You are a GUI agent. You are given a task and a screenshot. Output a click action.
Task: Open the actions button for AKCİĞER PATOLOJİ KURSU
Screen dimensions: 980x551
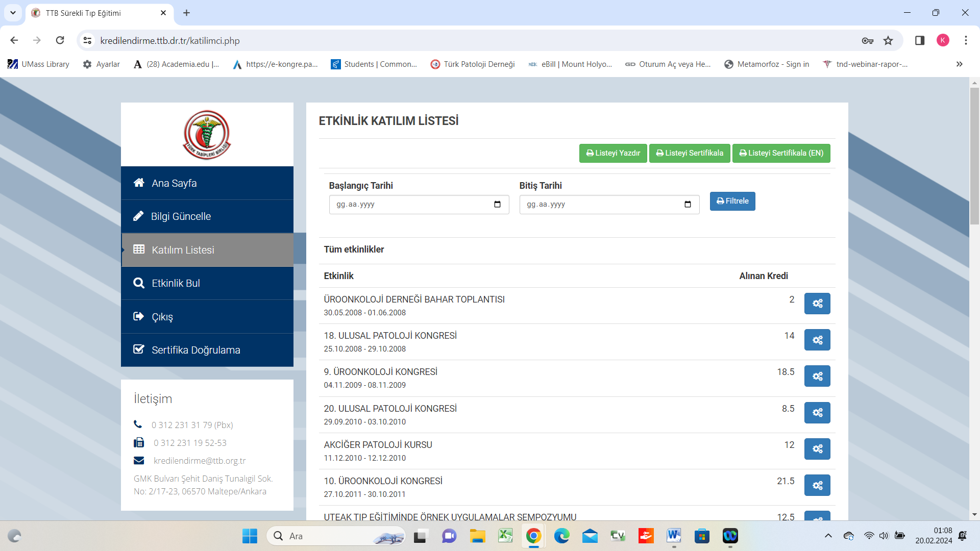[817, 449]
